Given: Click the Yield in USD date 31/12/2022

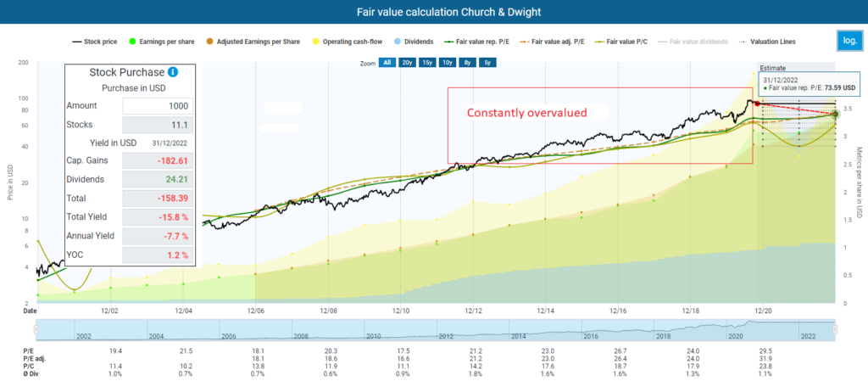Looking at the screenshot, I should 170,143.
